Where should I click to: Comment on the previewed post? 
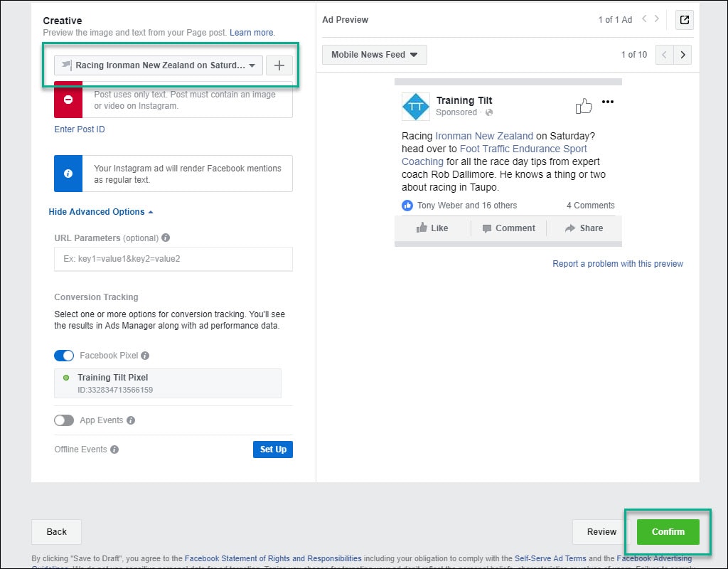[x=509, y=228]
